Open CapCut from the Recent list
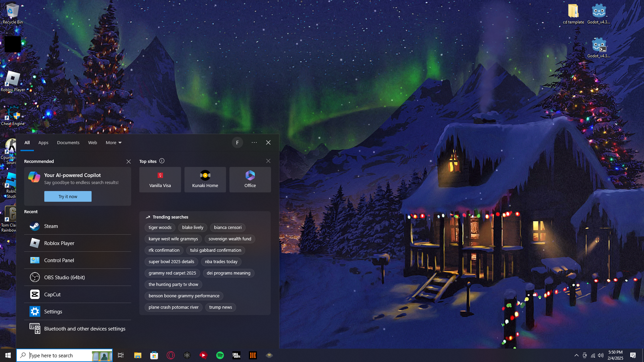644x362 pixels. tap(52, 295)
